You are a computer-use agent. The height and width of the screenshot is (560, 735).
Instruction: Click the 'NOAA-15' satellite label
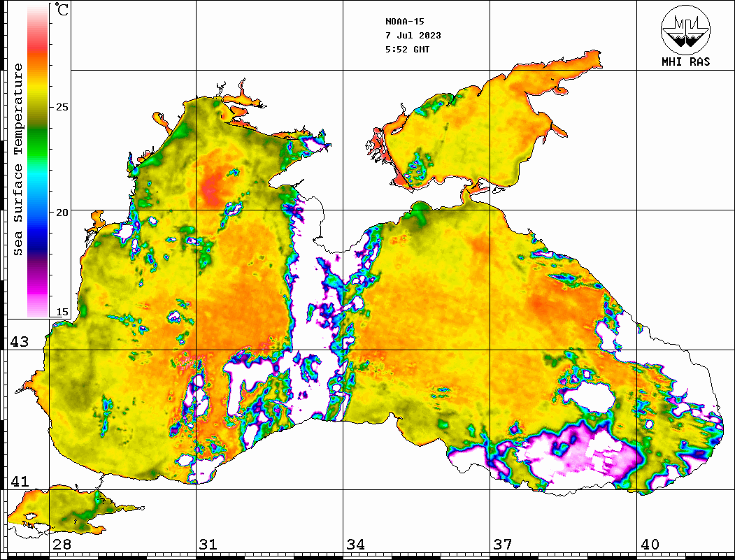(x=404, y=22)
